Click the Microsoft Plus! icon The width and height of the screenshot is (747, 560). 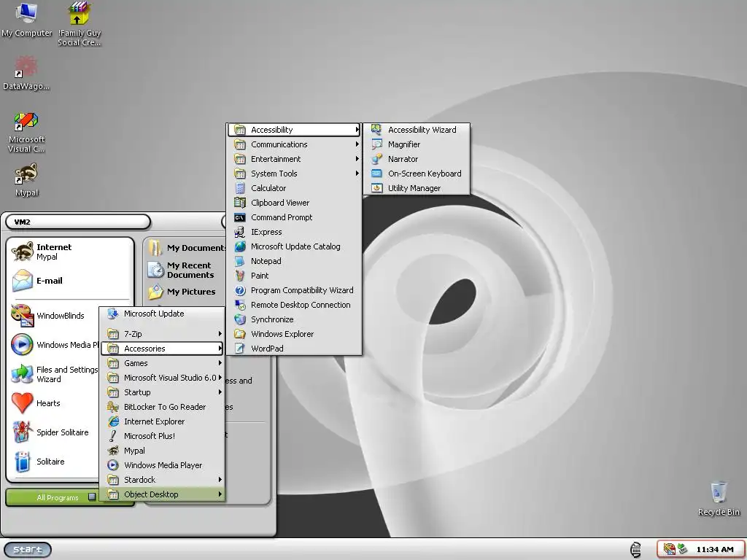coord(113,436)
